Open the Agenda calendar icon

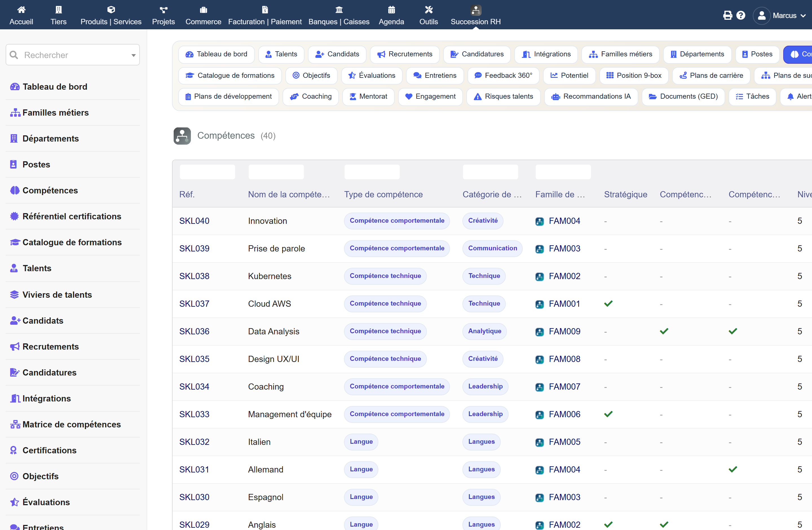[x=391, y=10]
